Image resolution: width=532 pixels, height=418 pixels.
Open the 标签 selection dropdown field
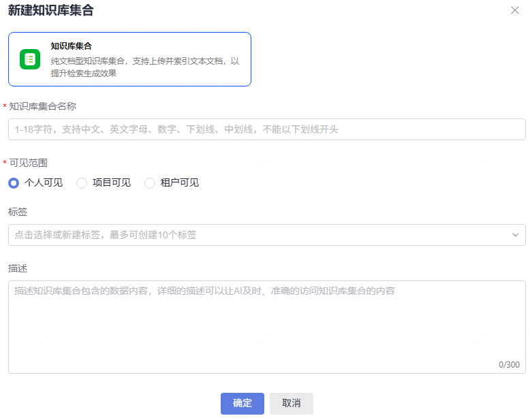[259, 235]
